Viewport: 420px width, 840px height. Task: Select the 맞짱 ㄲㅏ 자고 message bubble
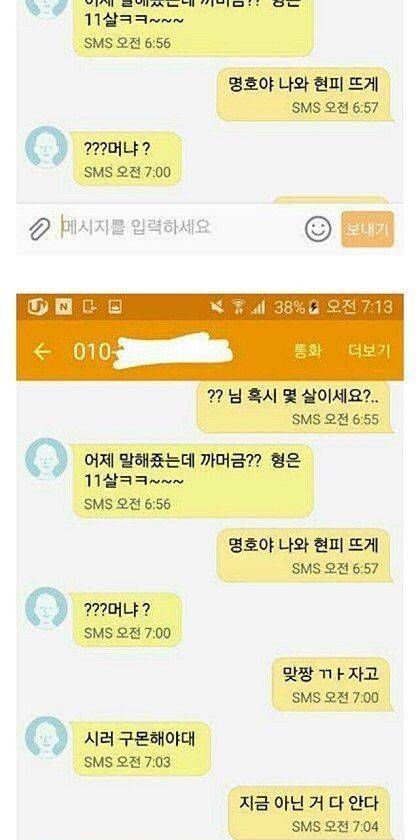[x=332, y=684]
